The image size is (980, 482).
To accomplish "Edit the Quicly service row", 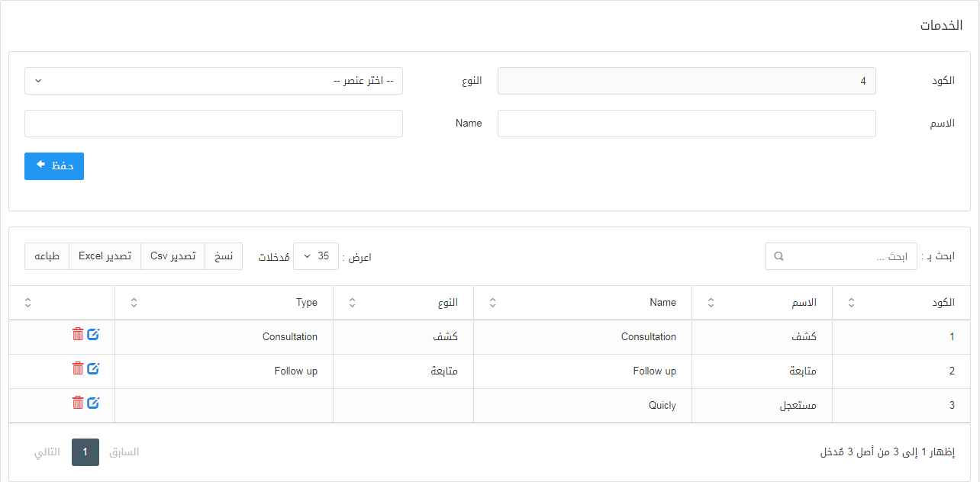I will click(x=93, y=403).
